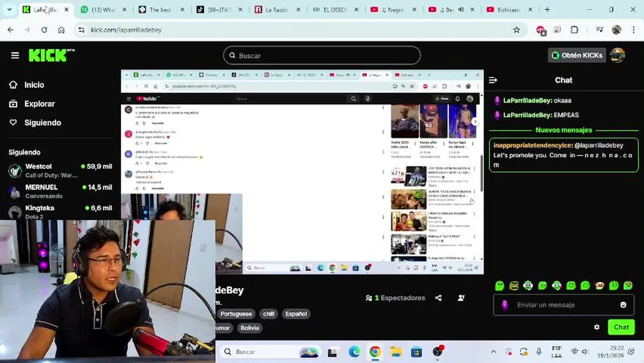Image resolution: width=644 pixels, height=363 pixels.
Task: Open OBS Studio from the taskbar
Action: coord(437,352)
